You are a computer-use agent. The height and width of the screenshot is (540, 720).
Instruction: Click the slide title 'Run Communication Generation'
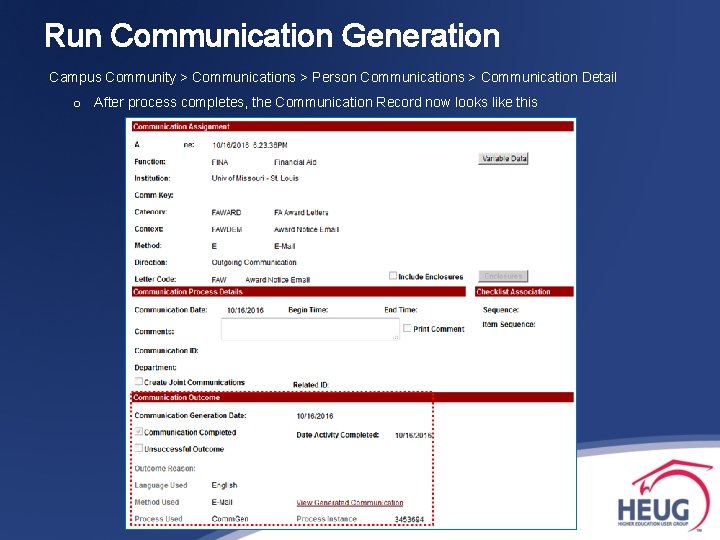click(x=272, y=36)
